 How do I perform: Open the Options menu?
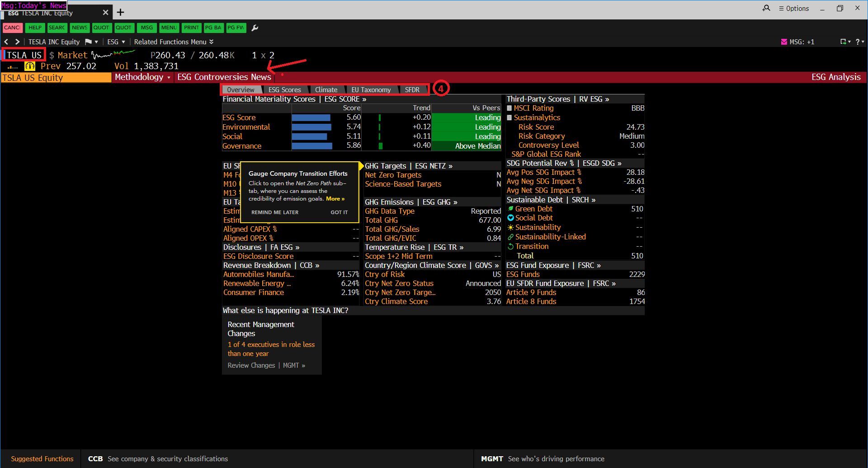pyautogui.click(x=794, y=9)
